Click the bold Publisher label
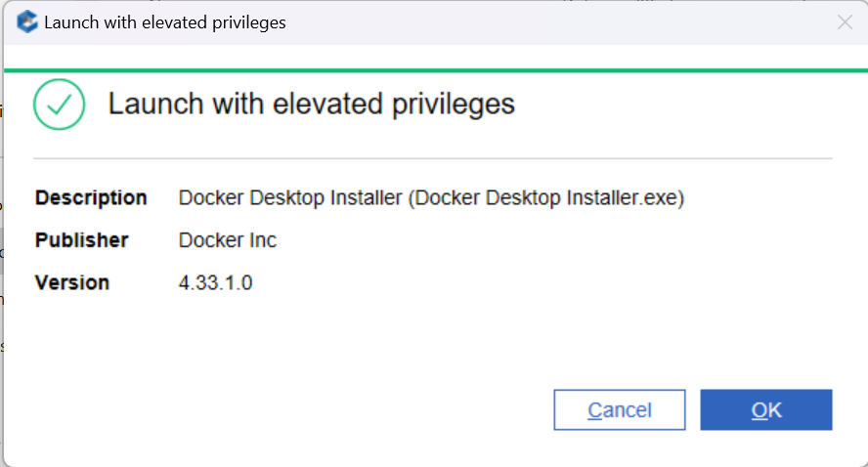Viewport: 868px width, 467px height. click(82, 240)
